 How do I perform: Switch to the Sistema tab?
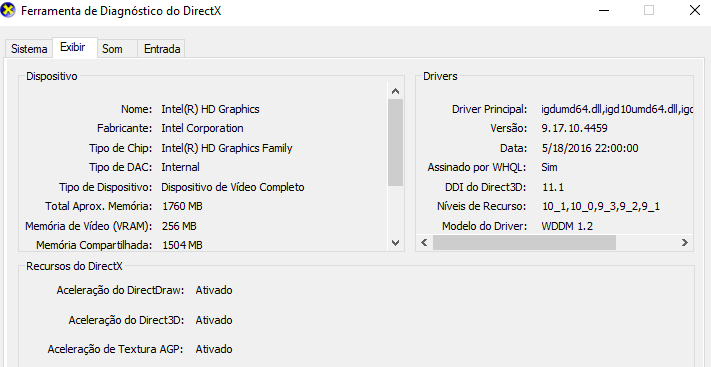(x=29, y=49)
